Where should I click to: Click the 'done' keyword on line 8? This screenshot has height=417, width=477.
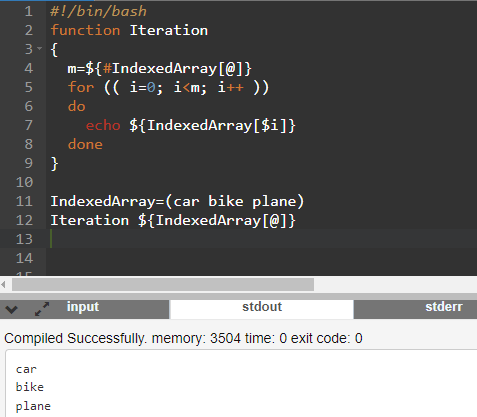click(x=85, y=145)
